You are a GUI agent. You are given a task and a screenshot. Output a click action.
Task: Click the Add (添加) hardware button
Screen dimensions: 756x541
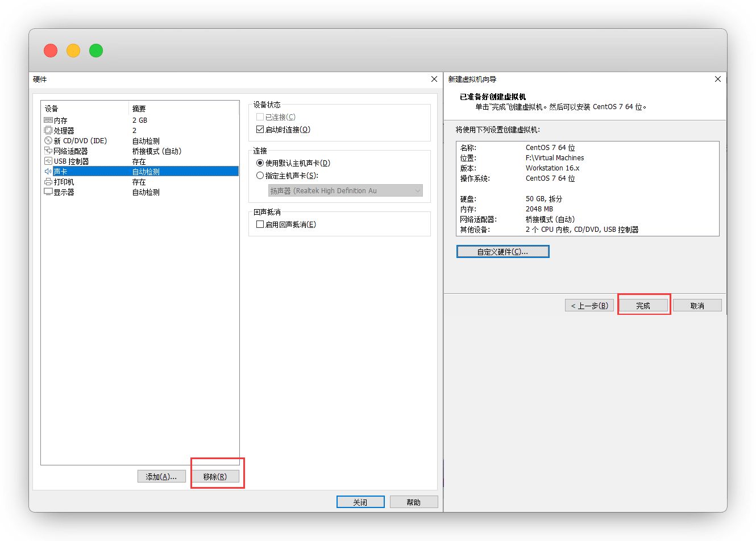[161, 477]
